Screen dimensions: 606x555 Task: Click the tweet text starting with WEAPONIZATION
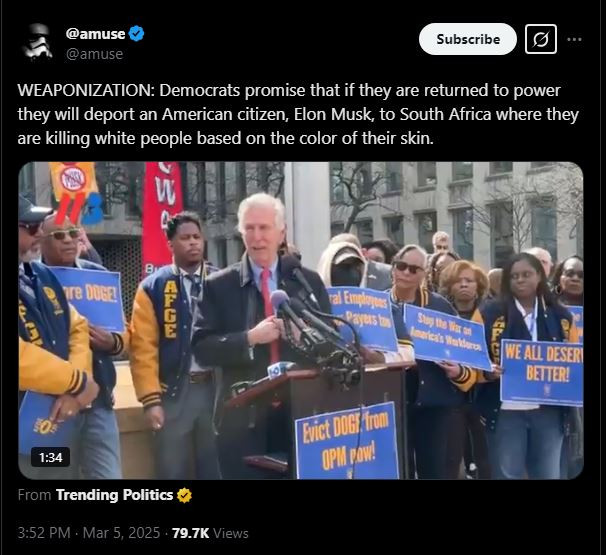(298, 114)
